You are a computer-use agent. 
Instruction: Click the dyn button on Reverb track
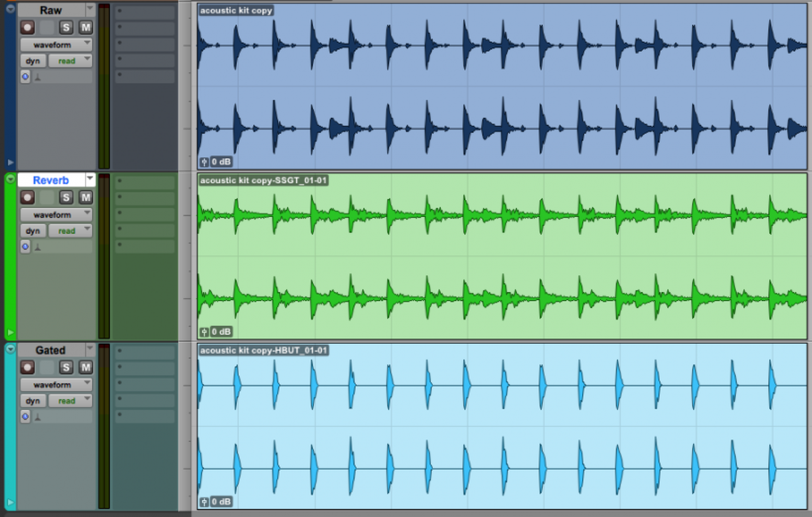click(33, 231)
